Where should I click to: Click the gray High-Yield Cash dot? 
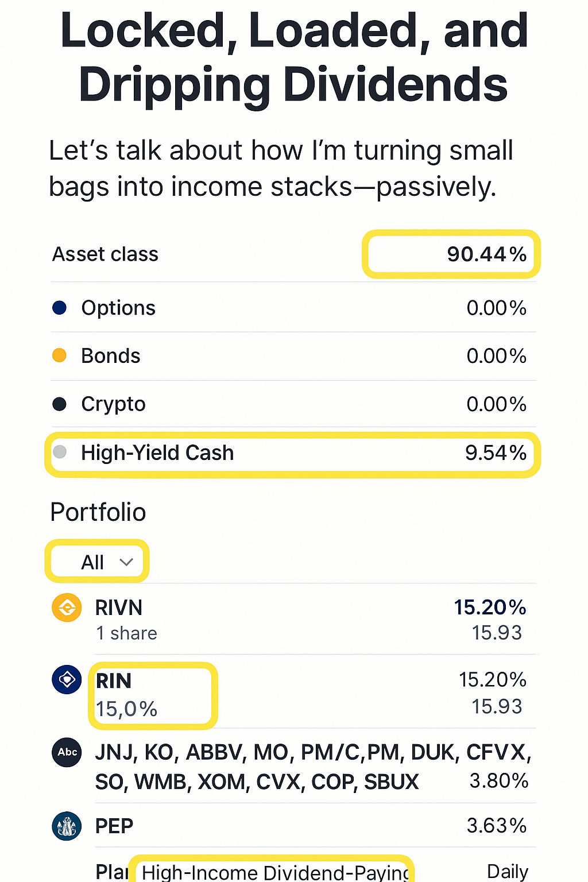[x=59, y=452]
